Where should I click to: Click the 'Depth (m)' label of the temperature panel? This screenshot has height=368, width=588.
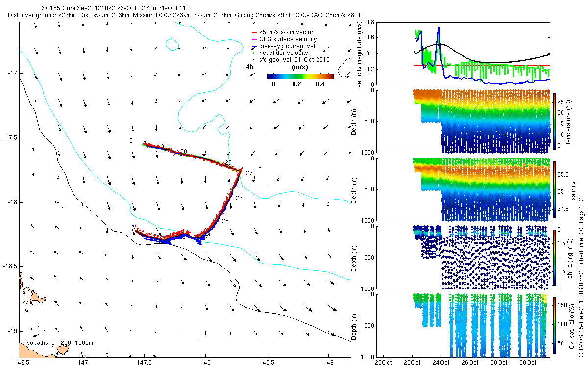(x=355, y=122)
